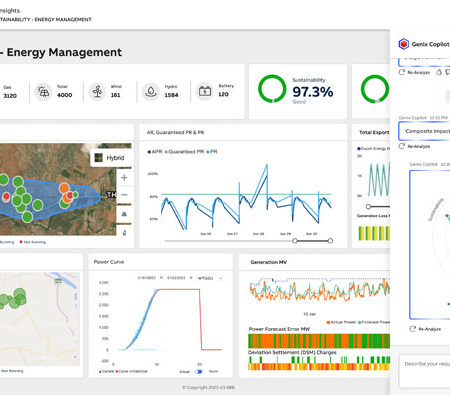The image size is (450, 395).
Task: Click Re-Analyze text under Composite Impact message
Action: (x=419, y=146)
